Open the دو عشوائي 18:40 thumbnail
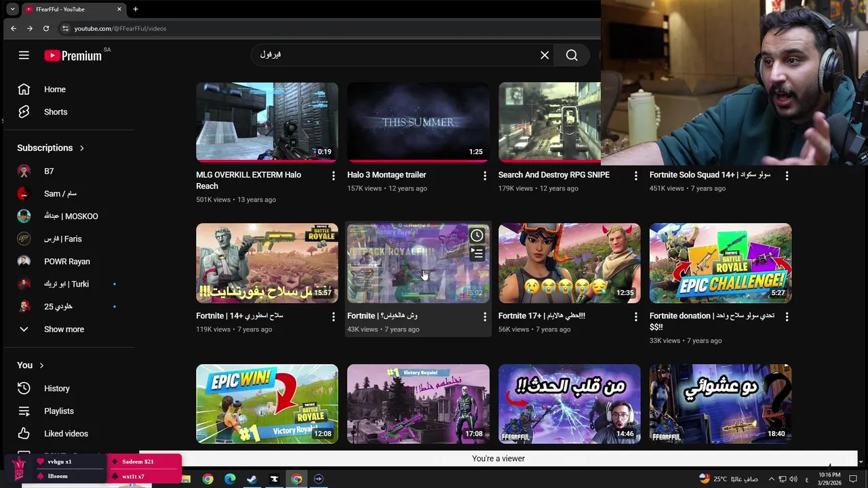 (721, 404)
